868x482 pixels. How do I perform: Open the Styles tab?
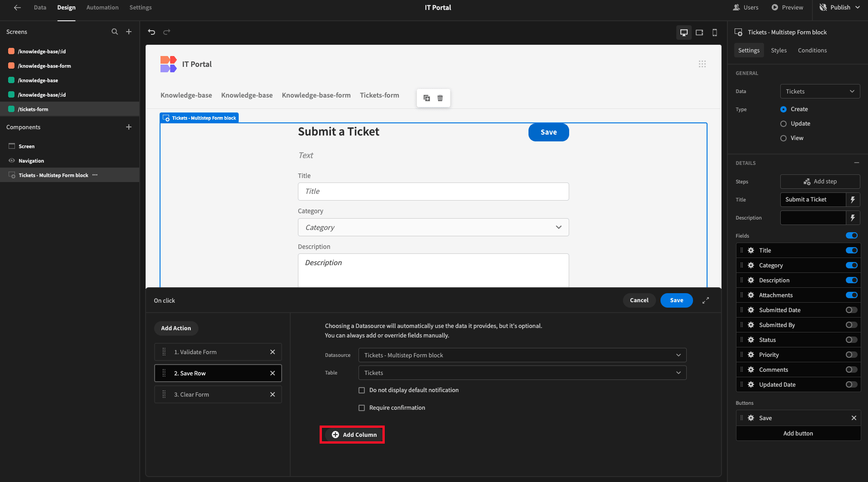pos(779,50)
